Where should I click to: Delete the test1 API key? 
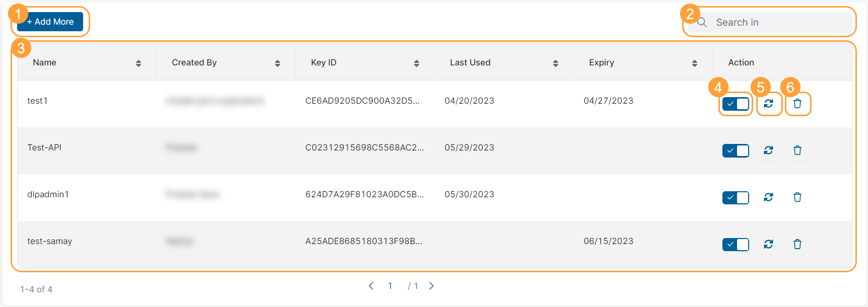click(797, 104)
